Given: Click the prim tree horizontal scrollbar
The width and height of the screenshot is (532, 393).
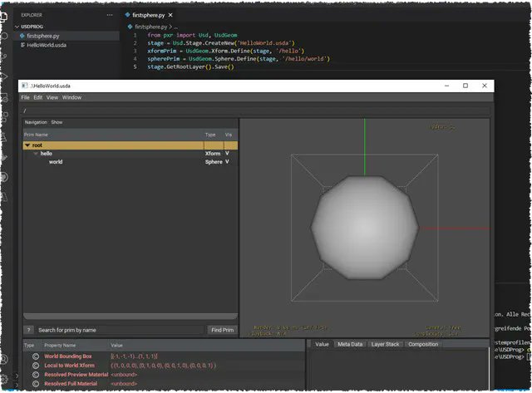Looking at the screenshot, I should point(131,316).
